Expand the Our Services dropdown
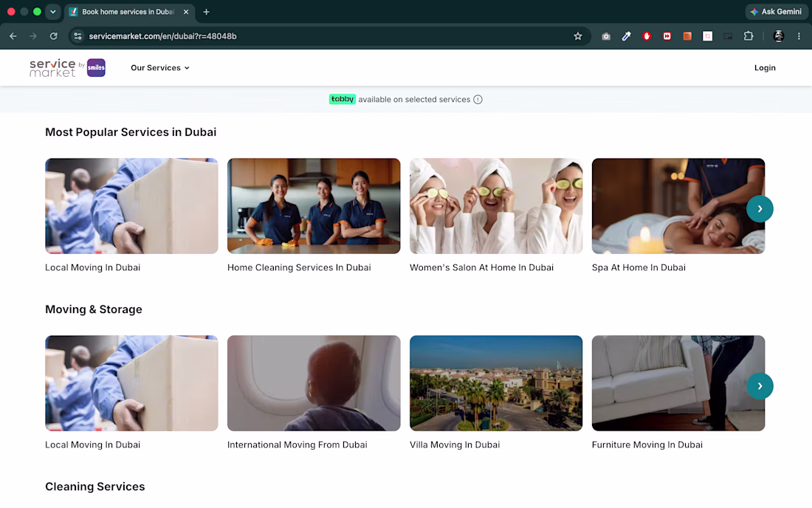The width and height of the screenshot is (812, 508). (x=160, y=68)
